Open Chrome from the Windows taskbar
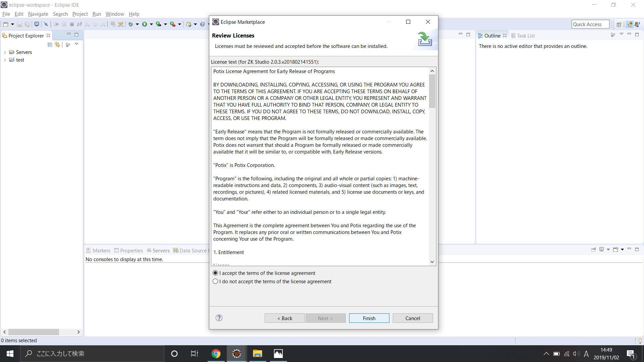The image size is (644, 362). (216, 354)
